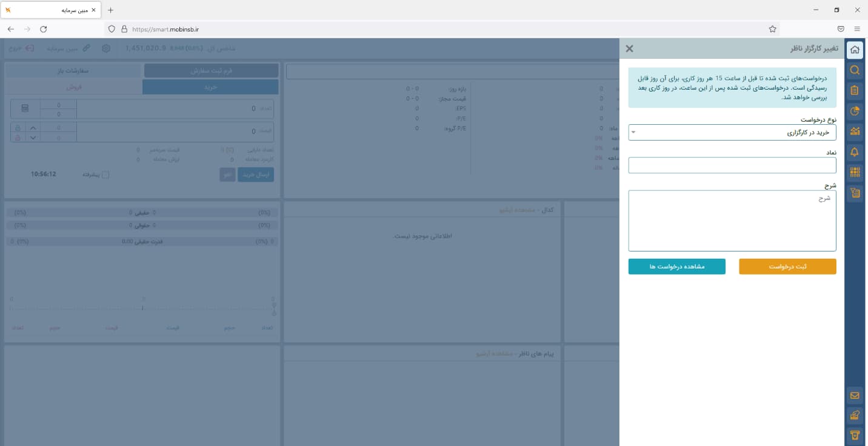Click the bell alerts icon

coord(855,151)
